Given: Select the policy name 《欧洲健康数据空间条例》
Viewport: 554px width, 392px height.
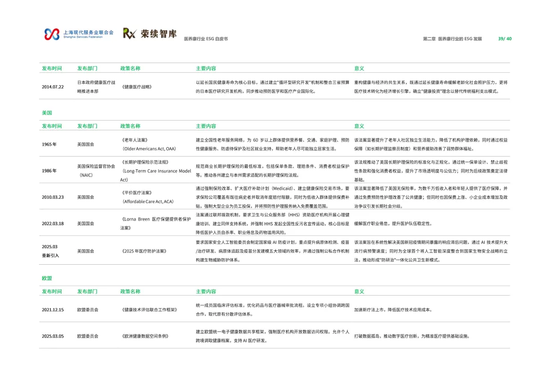Looking at the screenshot, I should 145,337.
